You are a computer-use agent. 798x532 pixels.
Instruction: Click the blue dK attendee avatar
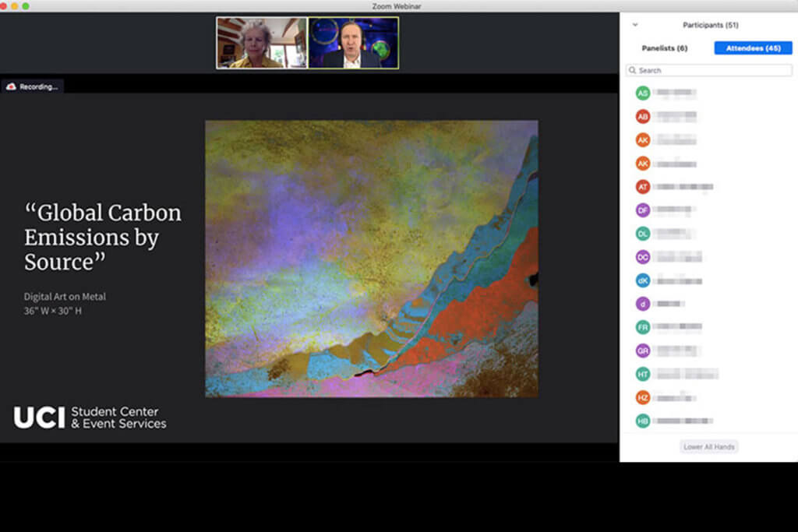[x=642, y=280]
